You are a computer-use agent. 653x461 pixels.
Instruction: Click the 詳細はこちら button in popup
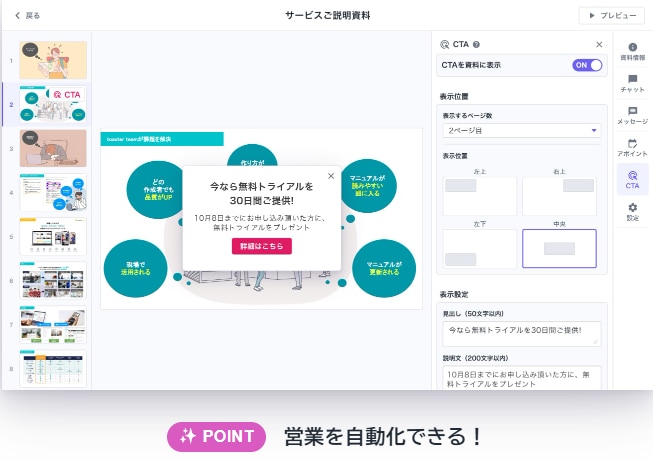pos(262,247)
